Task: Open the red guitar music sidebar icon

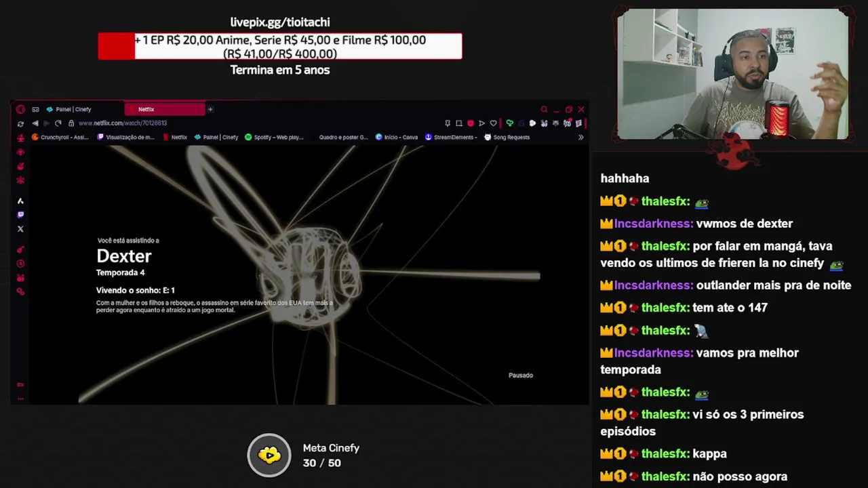Action: [20, 249]
